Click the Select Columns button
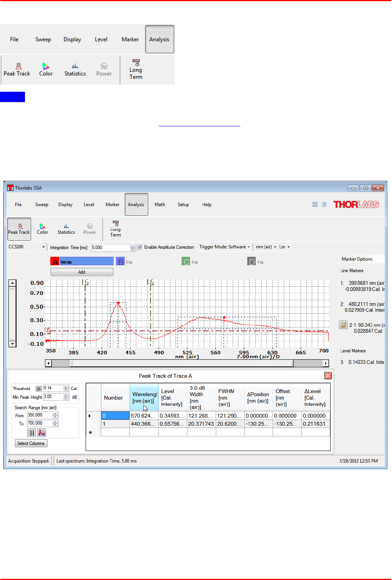This screenshot has height=580, width=392. tap(31, 443)
